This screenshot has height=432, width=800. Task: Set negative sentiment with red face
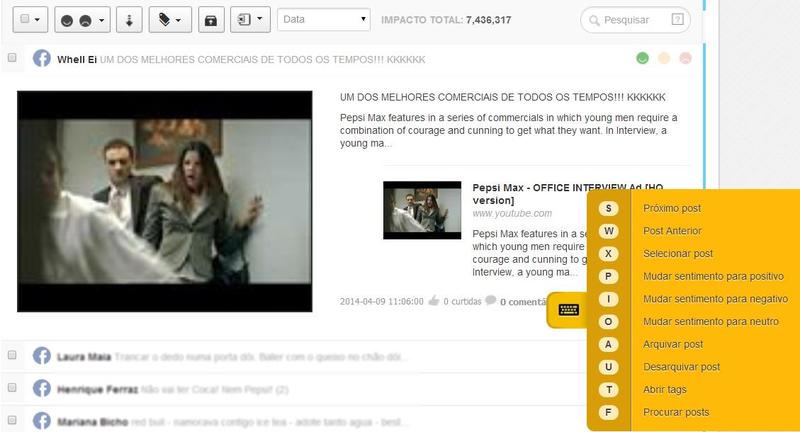point(685,58)
